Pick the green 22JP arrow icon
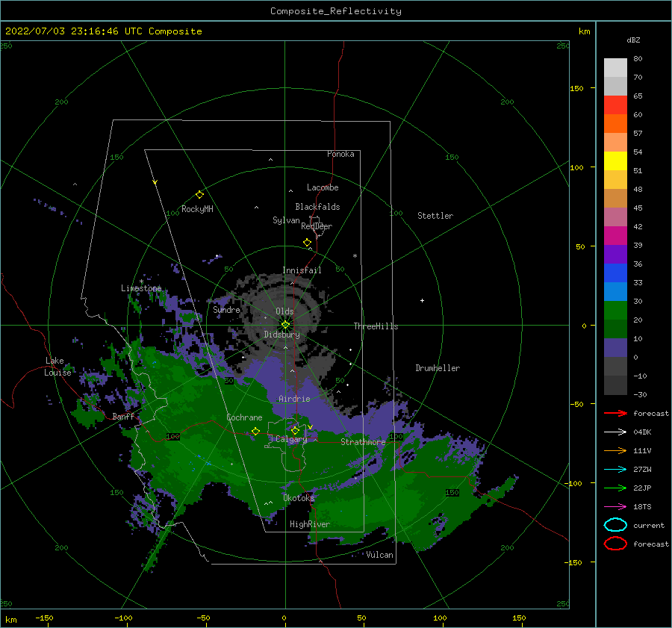The height and width of the screenshot is (628, 672). [615, 488]
